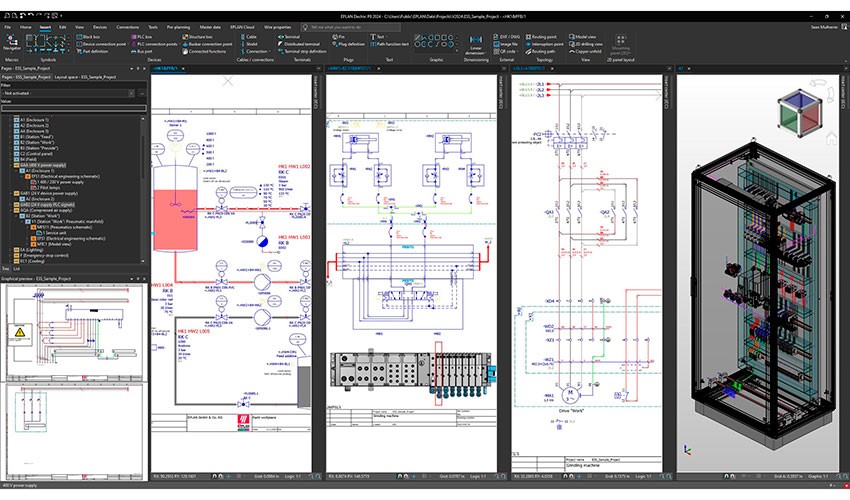Insert a Pin

338,37
